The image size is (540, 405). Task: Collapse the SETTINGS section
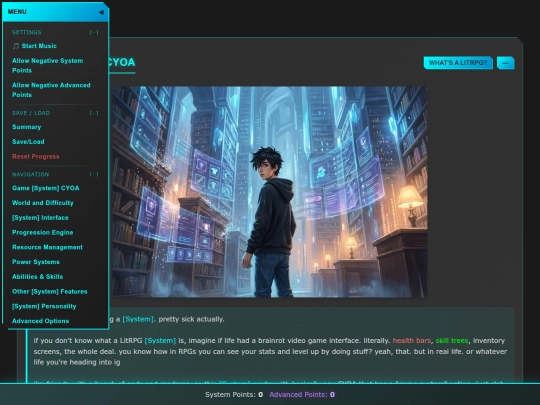point(94,32)
